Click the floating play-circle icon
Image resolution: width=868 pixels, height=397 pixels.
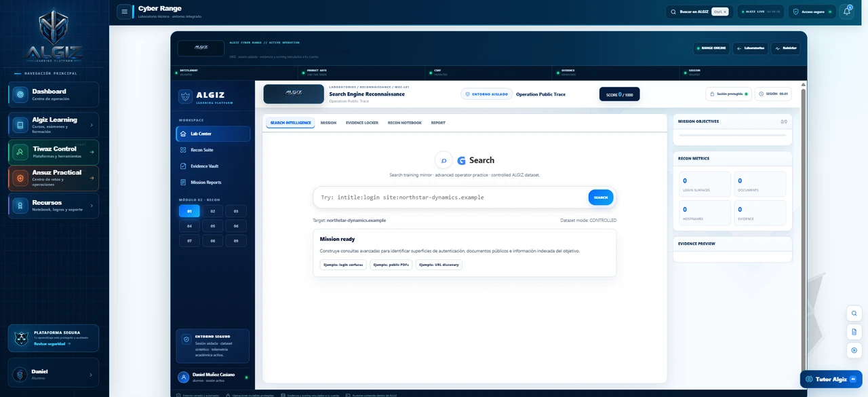click(854, 350)
